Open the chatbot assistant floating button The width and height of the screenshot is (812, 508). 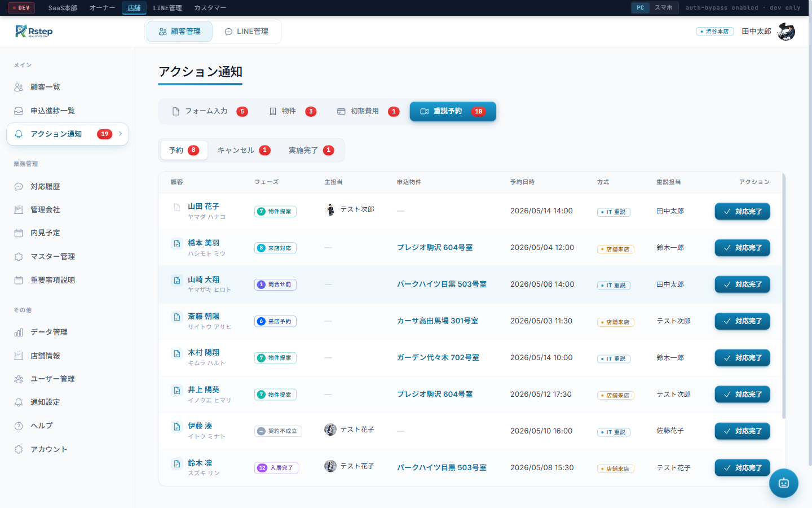pos(784,483)
